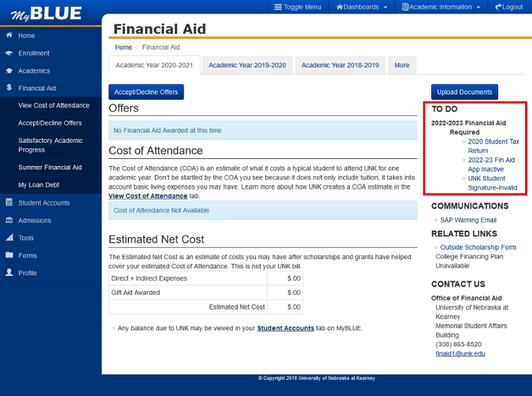Select My Loan Debt in sidebar
Image resolution: width=532 pixels, height=396 pixels.
tap(39, 185)
